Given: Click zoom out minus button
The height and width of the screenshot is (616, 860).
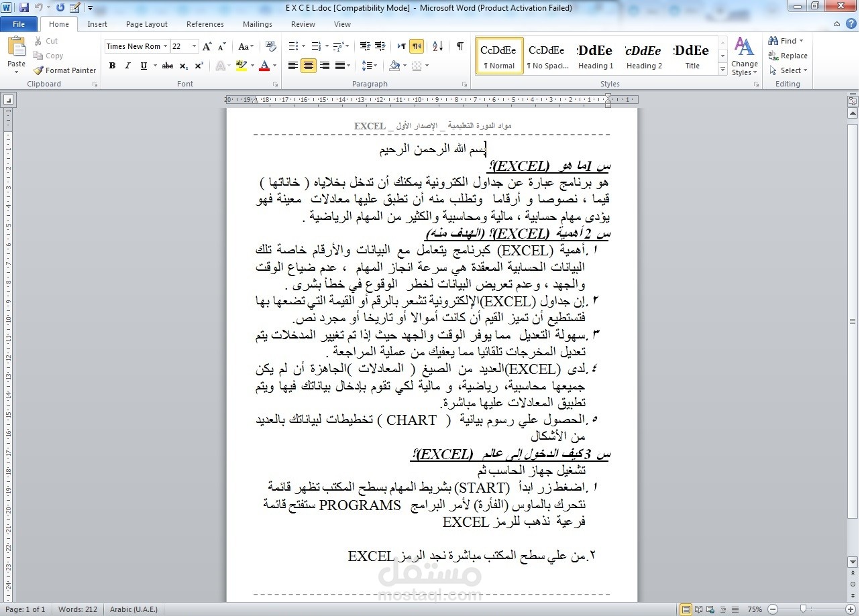Looking at the screenshot, I should (771, 609).
